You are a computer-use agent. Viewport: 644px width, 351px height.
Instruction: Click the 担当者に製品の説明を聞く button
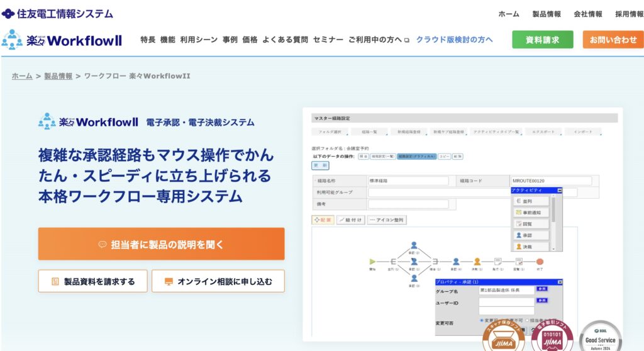click(x=162, y=244)
